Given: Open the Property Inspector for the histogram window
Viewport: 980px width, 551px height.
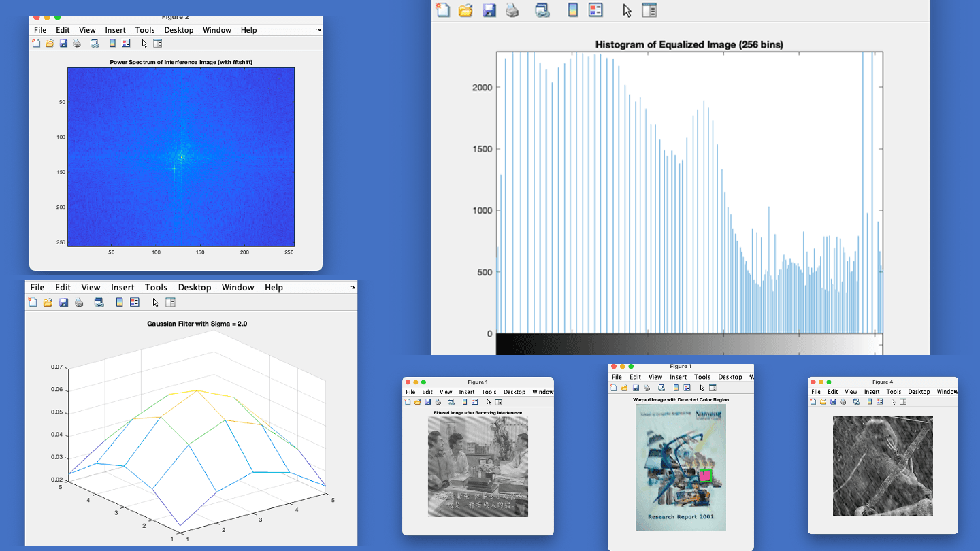Looking at the screenshot, I should click(650, 10).
